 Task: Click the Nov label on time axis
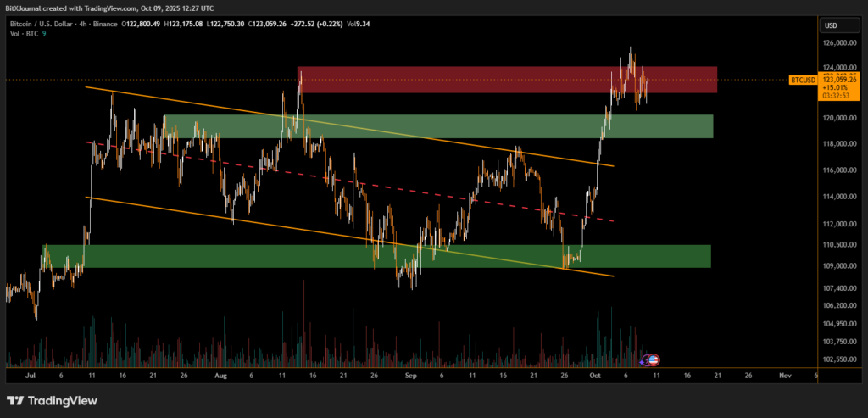[x=784, y=373]
